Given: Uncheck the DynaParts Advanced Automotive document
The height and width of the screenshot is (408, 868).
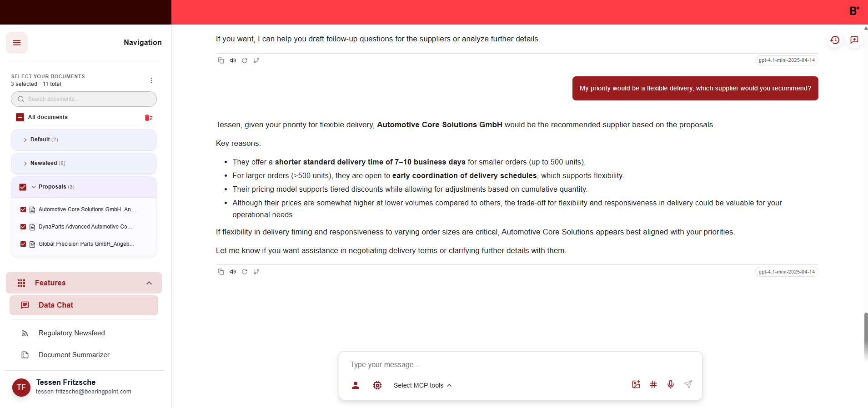Looking at the screenshot, I should tap(23, 227).
